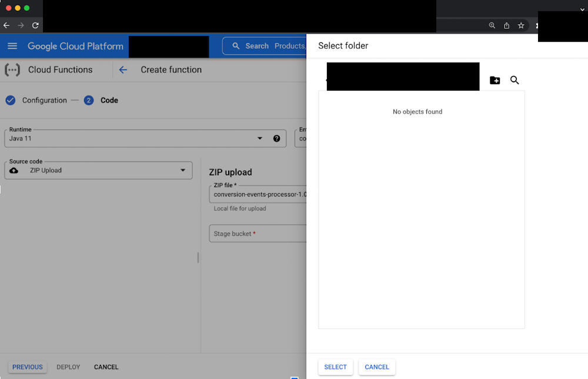Switch to the Code step label
Screen dimensions: 588x379
coord(109,100)
